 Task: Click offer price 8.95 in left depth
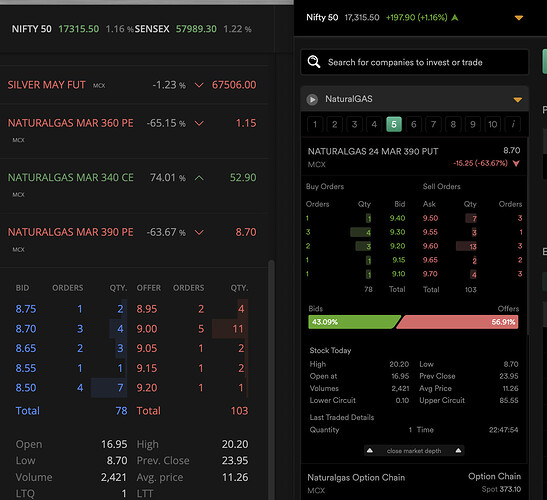coord(147,309)
